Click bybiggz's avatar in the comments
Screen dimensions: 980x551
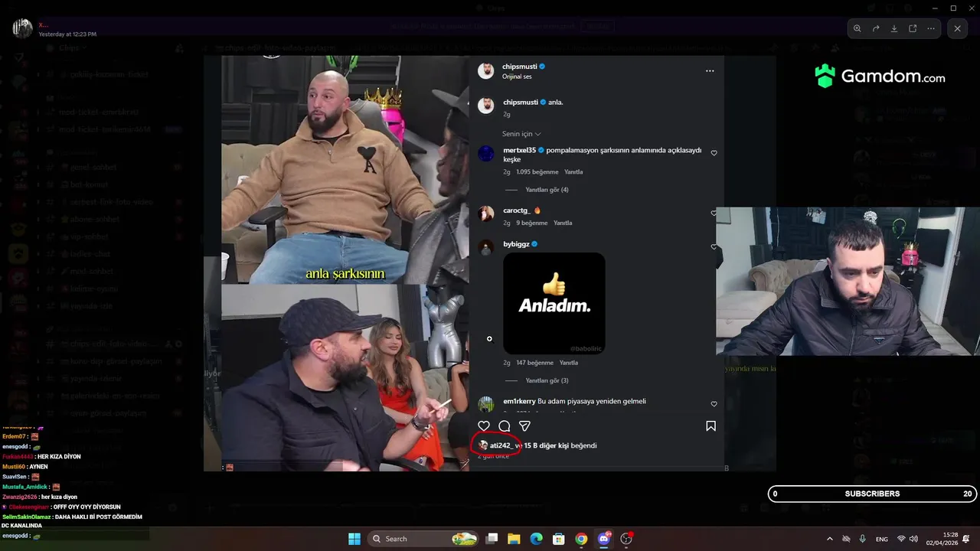pyautogui.click(x=486, y=247)
